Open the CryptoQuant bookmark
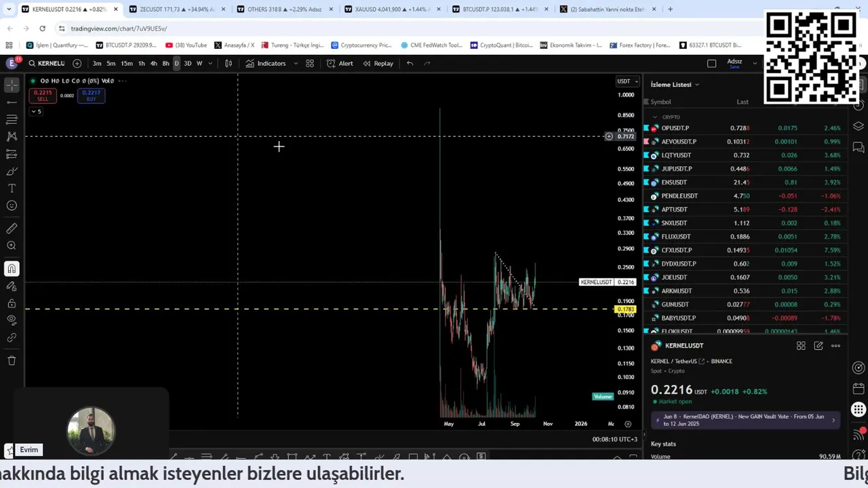Image resolution: width=868 pixels, height=488 pixels. (500, 45)
